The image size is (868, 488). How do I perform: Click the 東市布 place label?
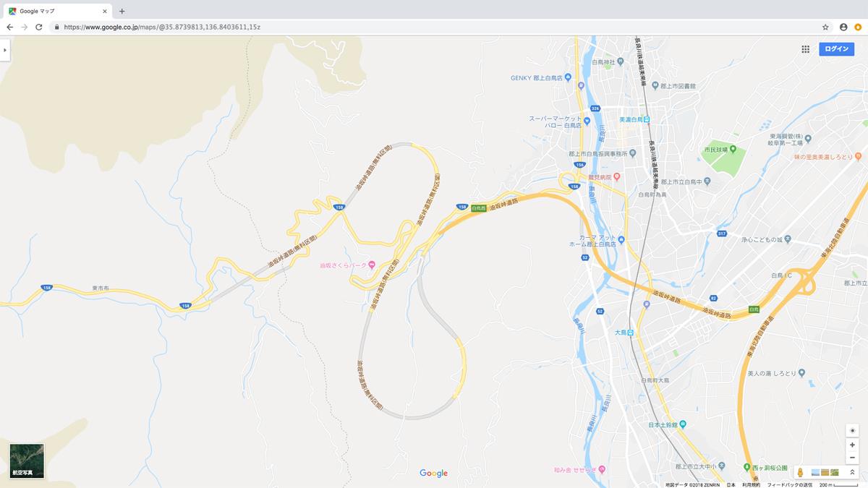coord(101,287)
